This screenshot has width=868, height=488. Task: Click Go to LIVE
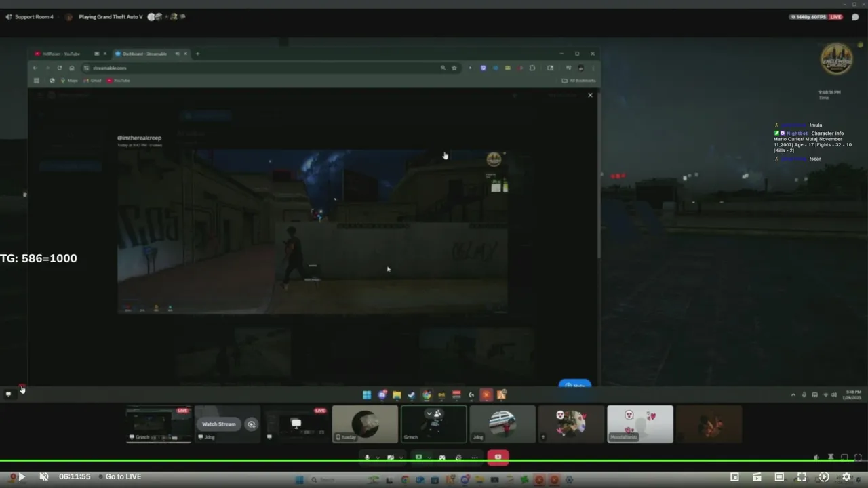(123, 477)
